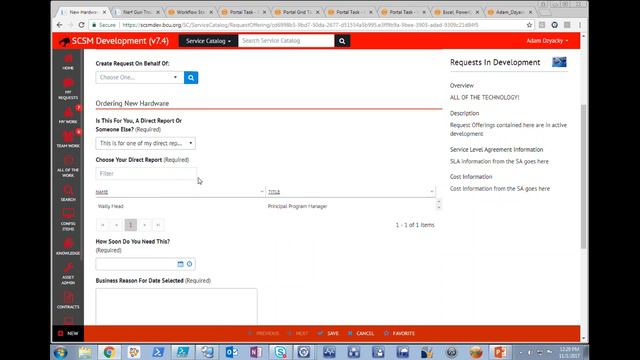Click the page vertical scrollbar
The image size is (640, 360).
point(584,176)
